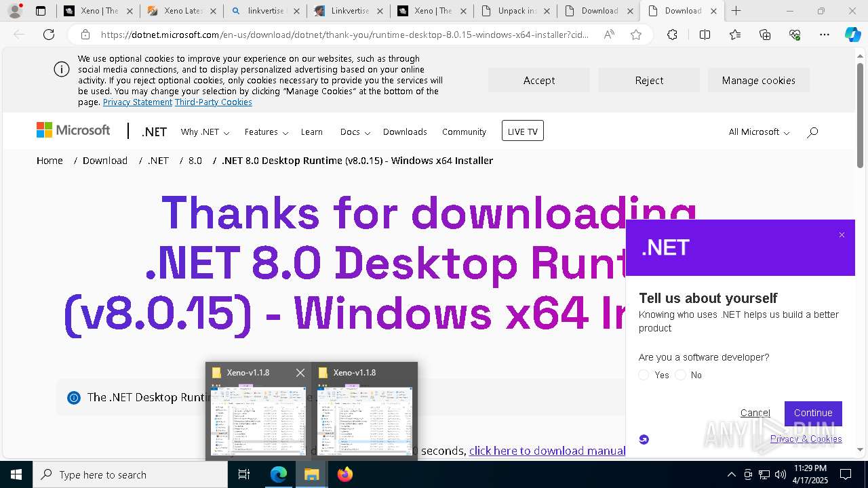View site information lock icon
868x488 pixels.
tap(85, 35)
